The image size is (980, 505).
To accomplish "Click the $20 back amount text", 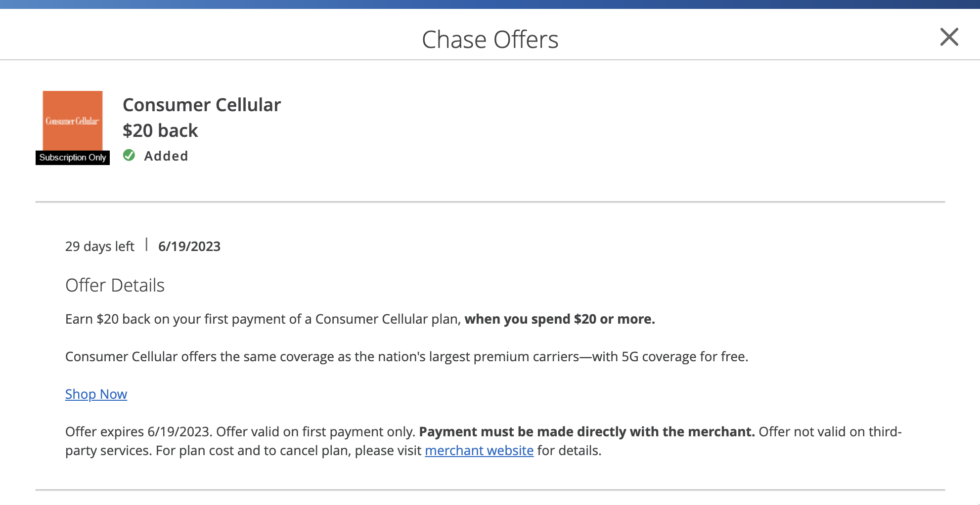I will (160, 130).
